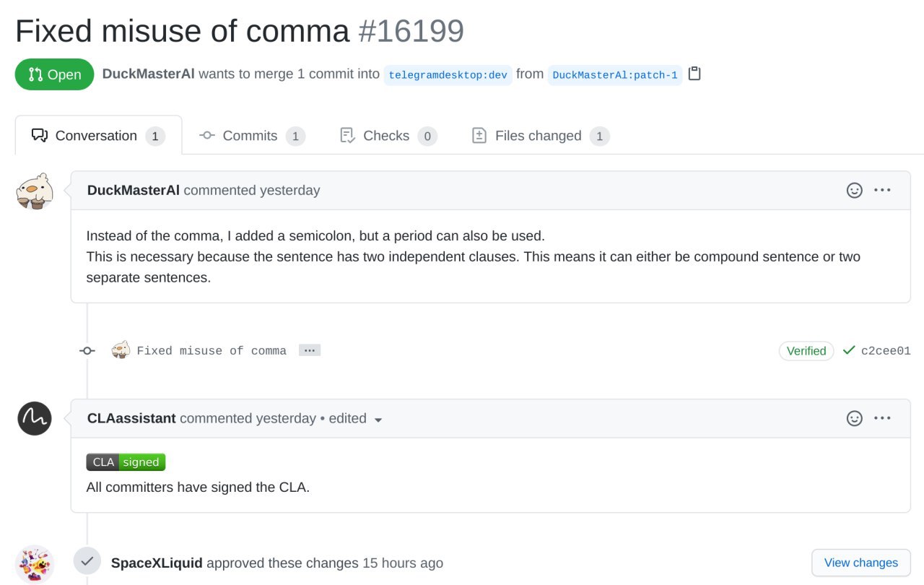Open commit hash c2cee01 link
Image resolution: width=924 pixels, height=585 pixels.
click(886, 351)
